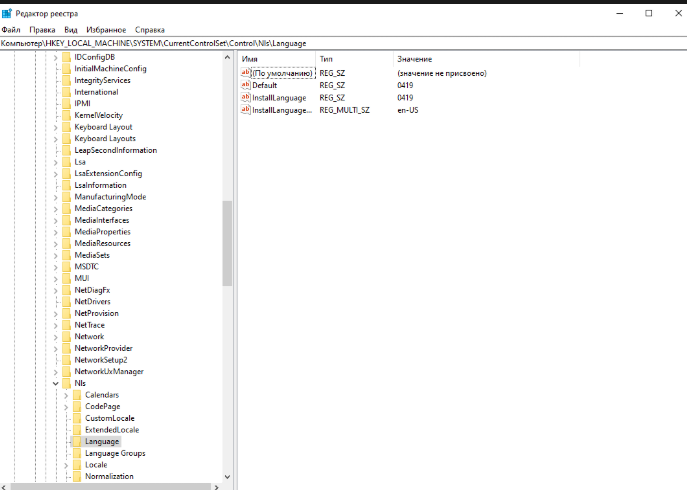Click the IntegrityServices folder icon

67,80
